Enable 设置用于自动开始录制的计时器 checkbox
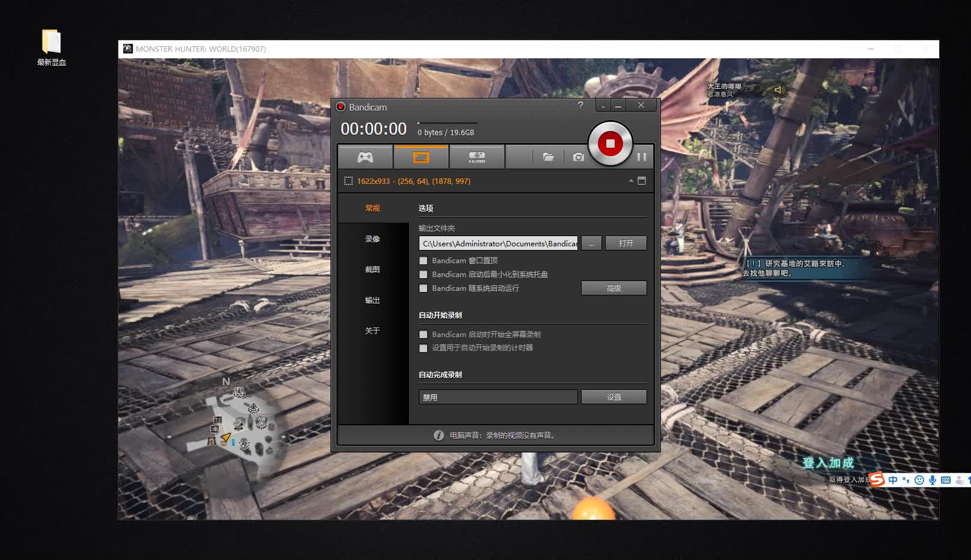 tap(423, 348)
